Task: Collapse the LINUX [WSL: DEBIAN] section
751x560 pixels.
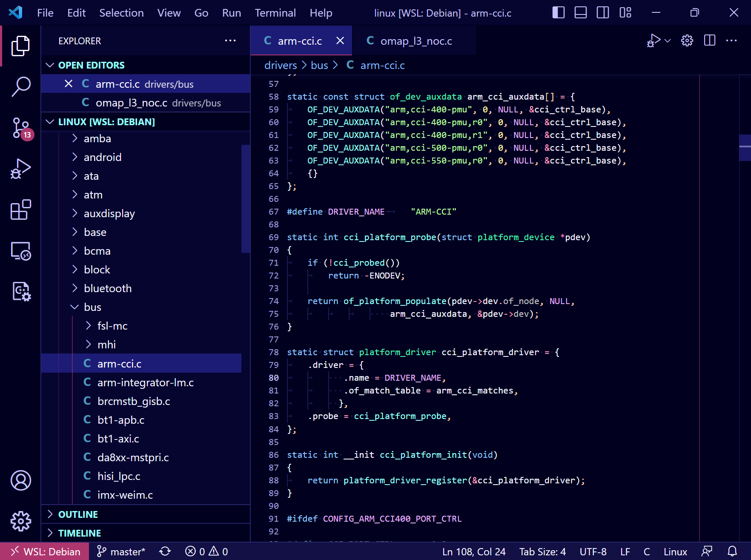Action: click(x=146, y=122)
